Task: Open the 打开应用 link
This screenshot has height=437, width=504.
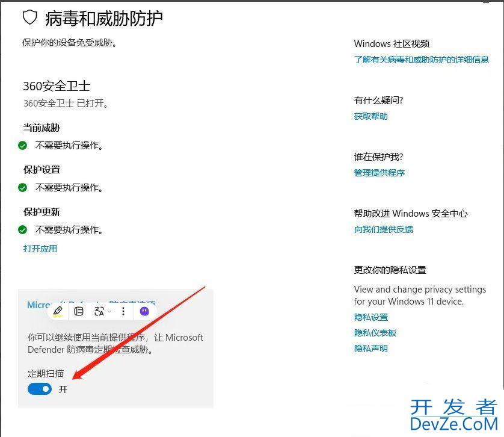Action: [x=40, y=249]
